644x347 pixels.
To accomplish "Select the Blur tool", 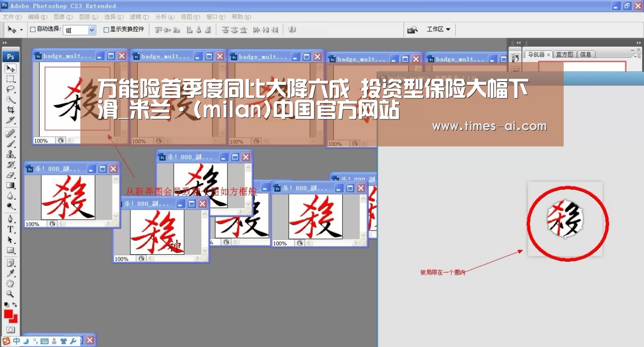I will [10, 196].
